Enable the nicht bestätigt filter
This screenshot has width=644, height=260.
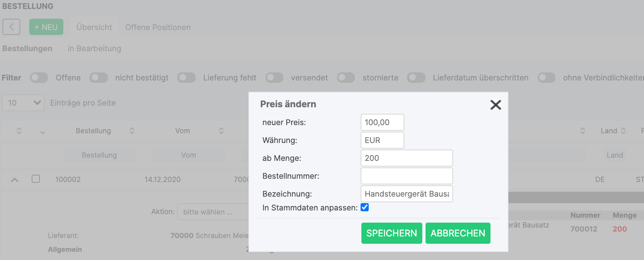tap(99, 78)
